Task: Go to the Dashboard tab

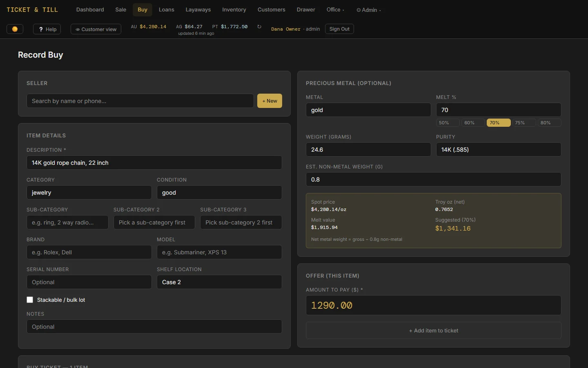Action: click(90, 10)
